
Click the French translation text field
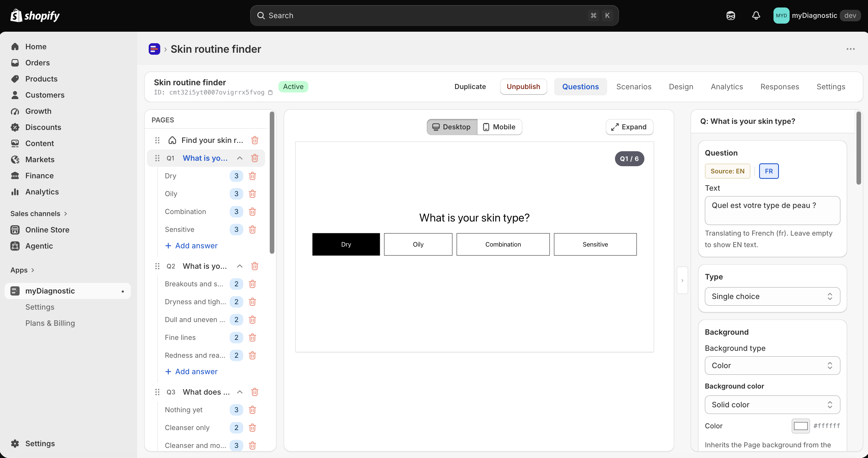[x=772, y=210]
